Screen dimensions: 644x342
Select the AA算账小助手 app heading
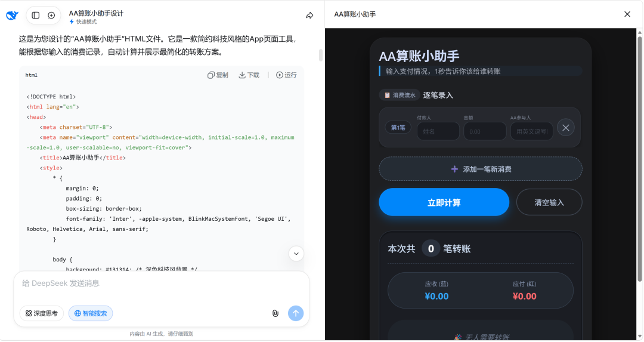click(419, 56)
